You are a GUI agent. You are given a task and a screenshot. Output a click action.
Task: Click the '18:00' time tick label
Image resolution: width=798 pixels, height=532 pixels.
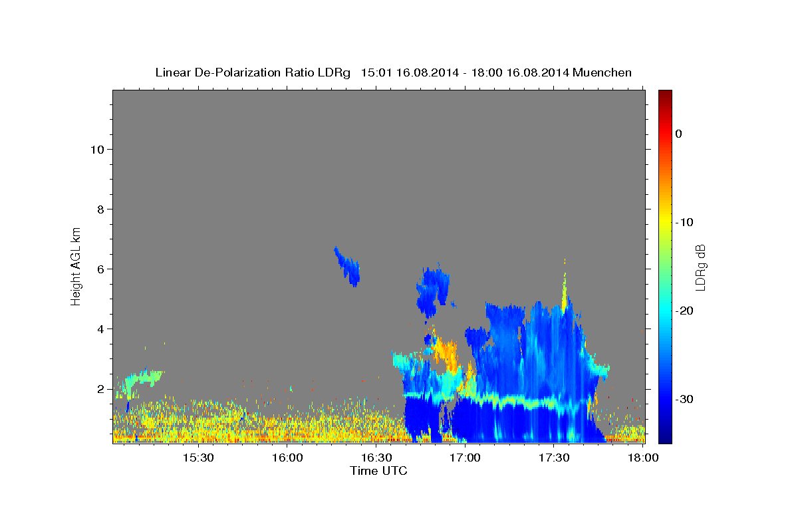click(x=643, y=458)
